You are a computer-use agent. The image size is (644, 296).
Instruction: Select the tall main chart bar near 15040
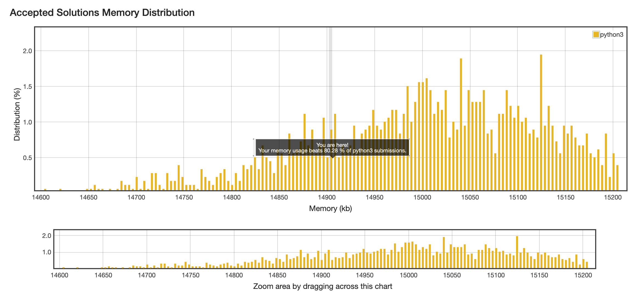[x=461, y=124]
